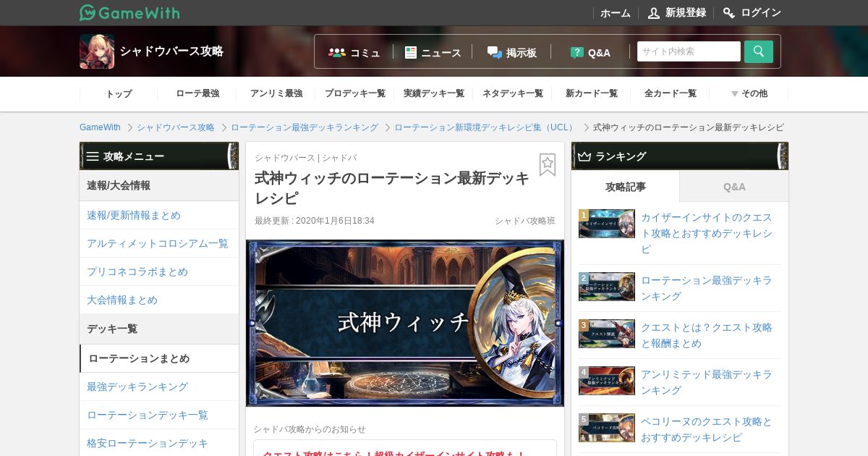Open the ネタデッキ一覧 nav item
The image size is (868, 456).
(513, 93)
